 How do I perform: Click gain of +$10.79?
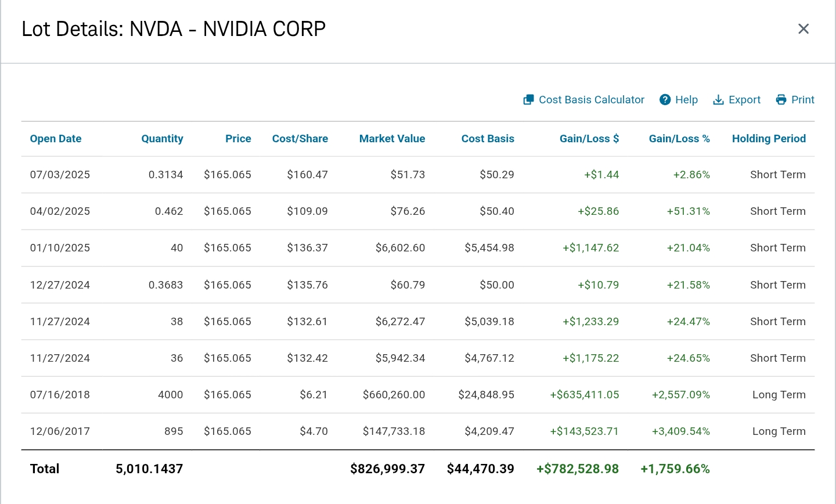(x=598, y=285)
